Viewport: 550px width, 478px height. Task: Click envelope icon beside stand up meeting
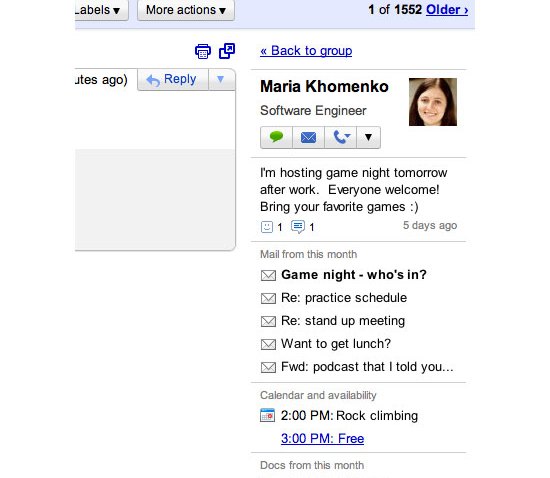click(268, 321)
